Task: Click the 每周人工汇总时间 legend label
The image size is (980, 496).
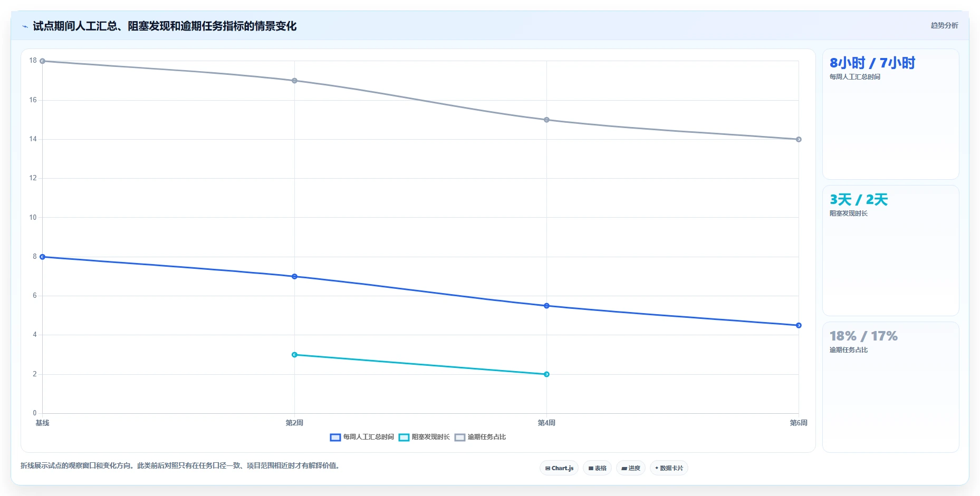Action: point(369,437)
